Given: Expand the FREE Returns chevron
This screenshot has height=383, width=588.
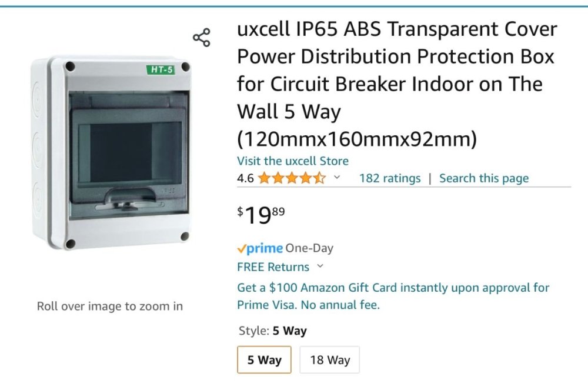Looking at the screenshot, I should click(x=320, y=267).
